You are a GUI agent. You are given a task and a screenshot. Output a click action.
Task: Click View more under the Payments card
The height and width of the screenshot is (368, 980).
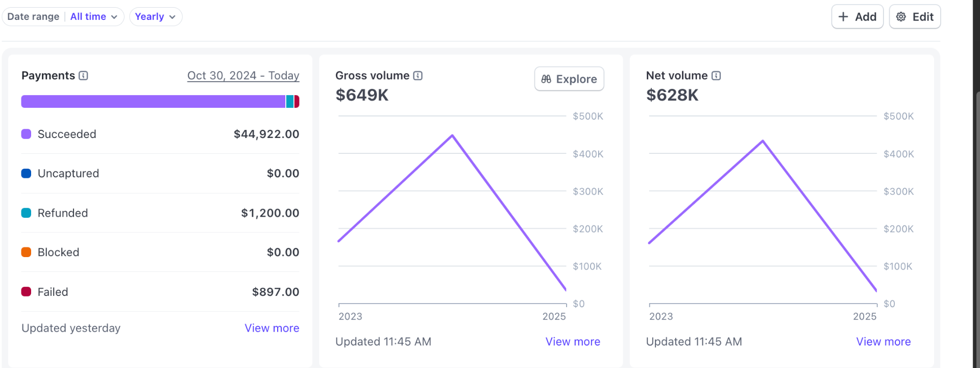coord(272,328)
